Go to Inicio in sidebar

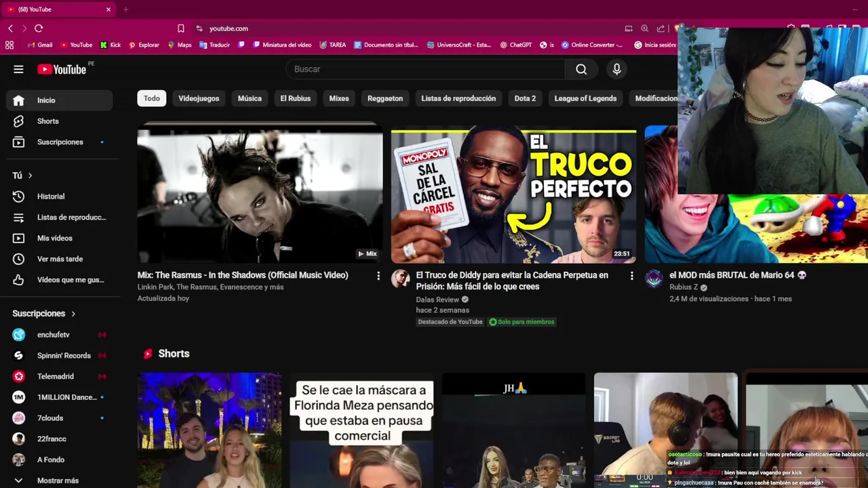coord(60,100)
